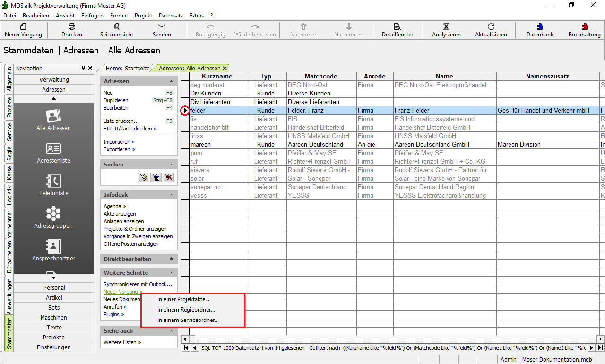Expand the Direkt bearbeiten section

[x=171, y=259]
